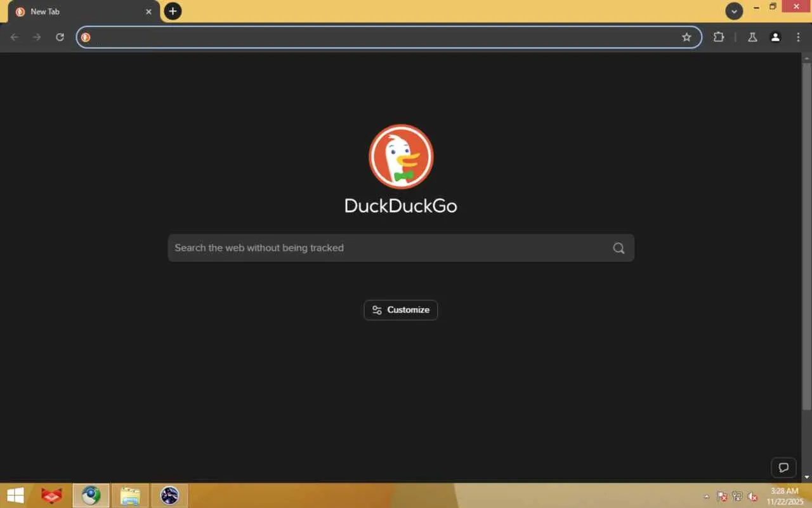Open the clock showing 3:28 AM

click(x=785, y=496)
